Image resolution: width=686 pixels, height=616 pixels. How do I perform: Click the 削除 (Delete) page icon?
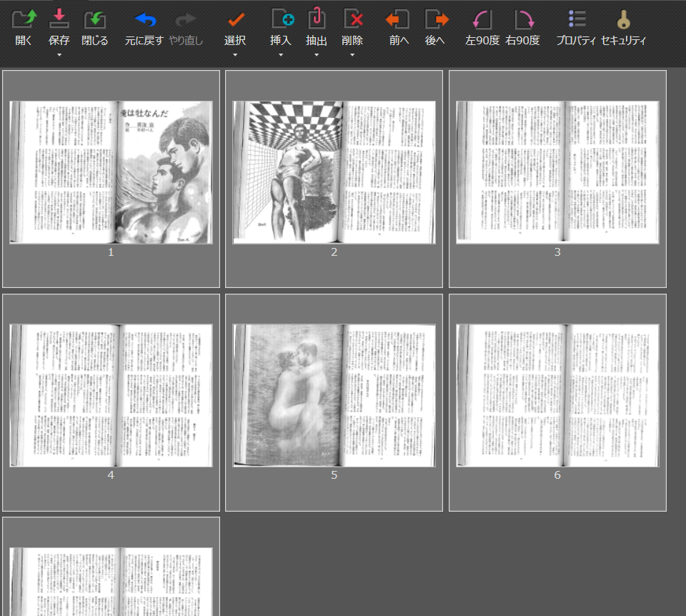tap(353, 19)
